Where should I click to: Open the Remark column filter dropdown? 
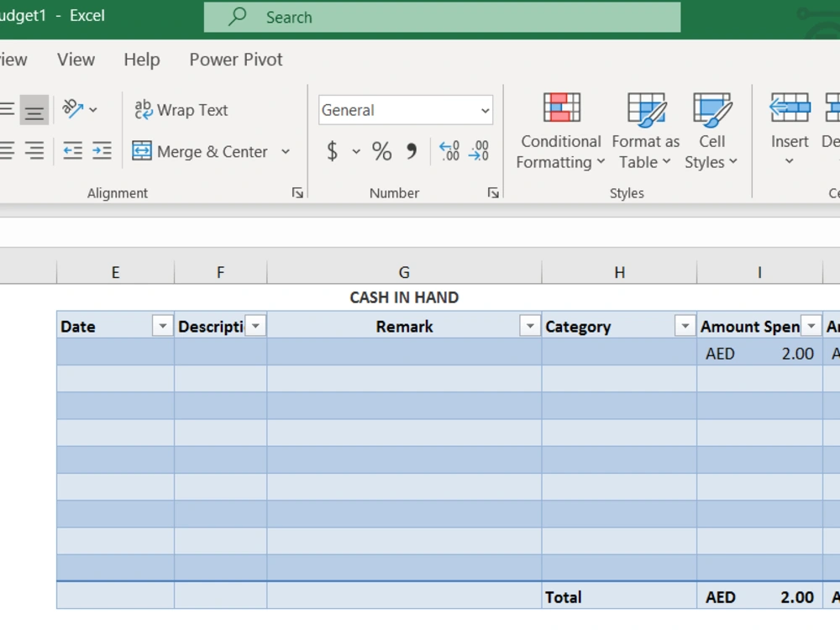530,326
